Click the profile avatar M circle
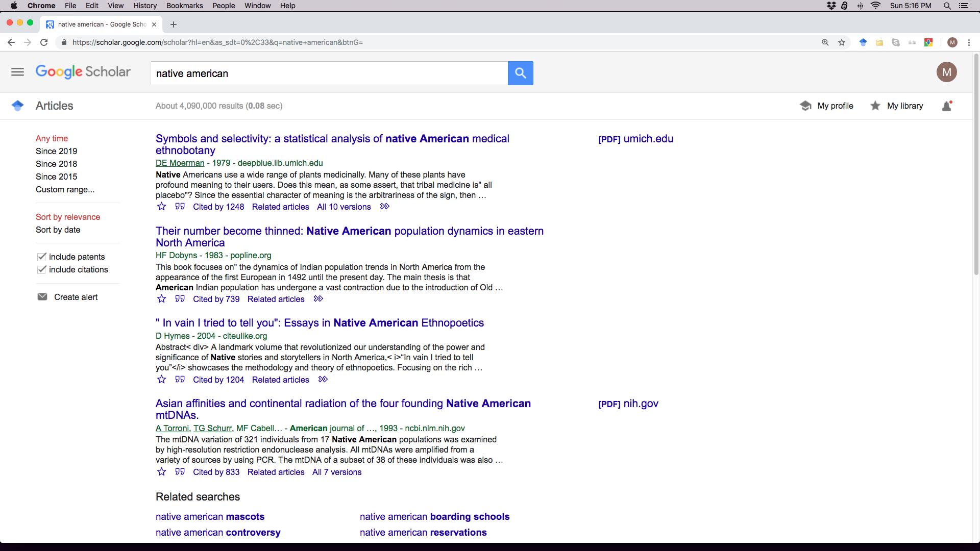Image resolution: width=980 pixels, height=551 pixels. pos(946,72)
